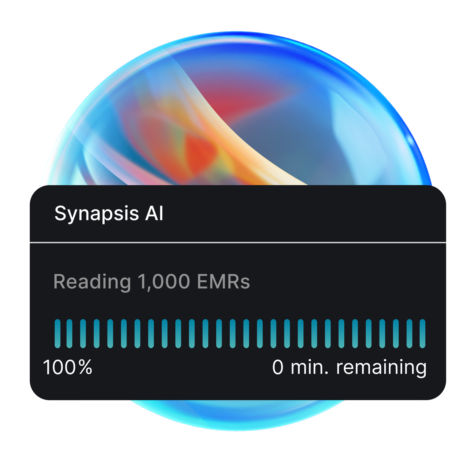Click the 0 digit before min. remaining
476x476 pixels.
coord(278,367)
